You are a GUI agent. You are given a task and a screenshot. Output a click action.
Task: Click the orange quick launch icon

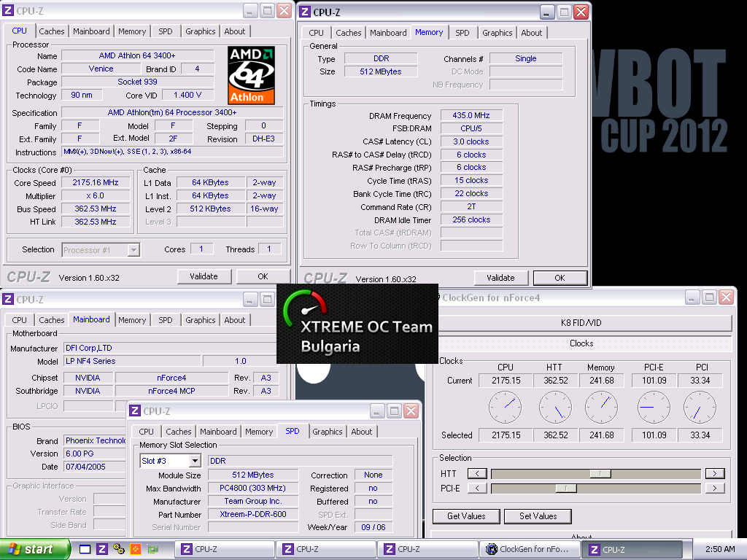point(136,549)
